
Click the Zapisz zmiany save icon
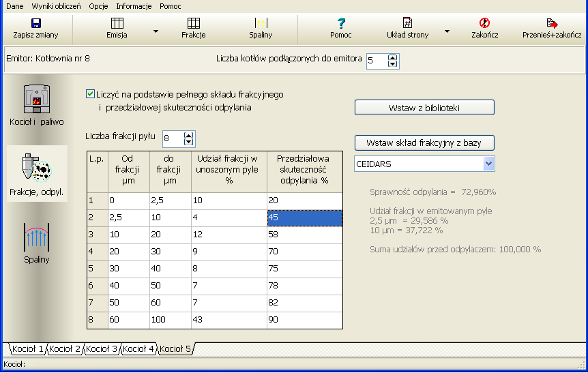(35, 23)
